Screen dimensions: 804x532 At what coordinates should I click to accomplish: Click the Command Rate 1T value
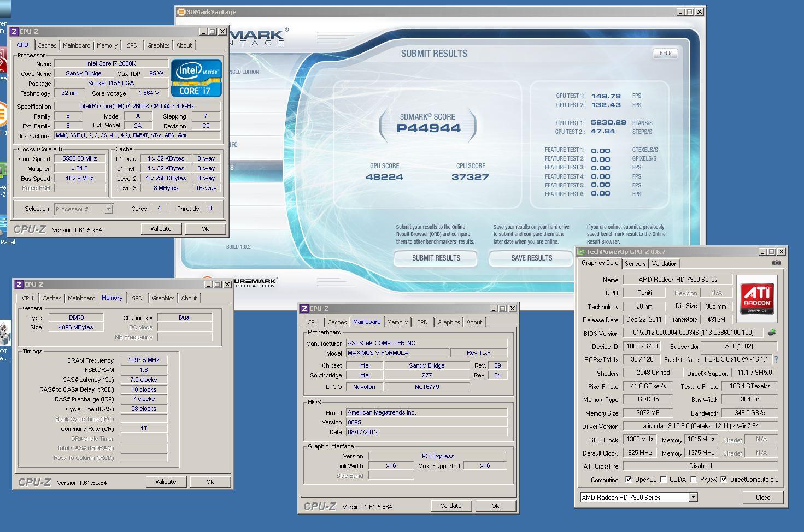coord(144,429)
